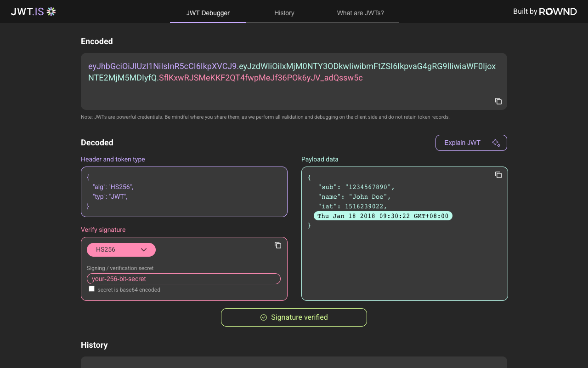Click the Header and token type label
This screenshot has width=588, height=368.
(x=113, y=159)
